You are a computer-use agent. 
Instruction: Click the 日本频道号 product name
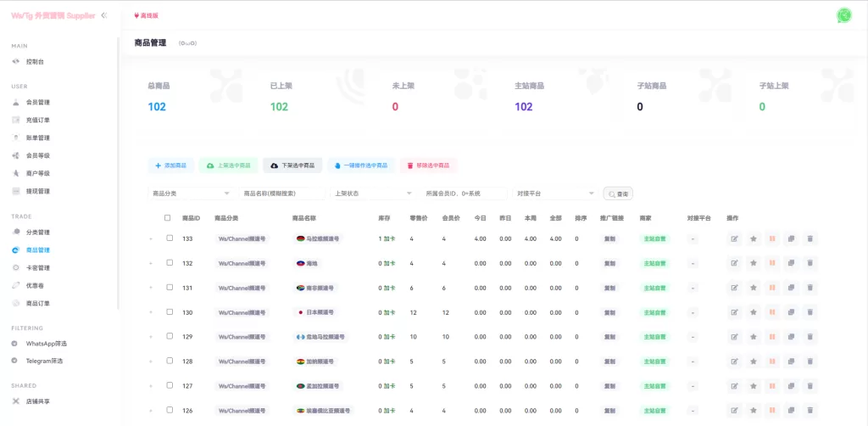coord(320,312)
